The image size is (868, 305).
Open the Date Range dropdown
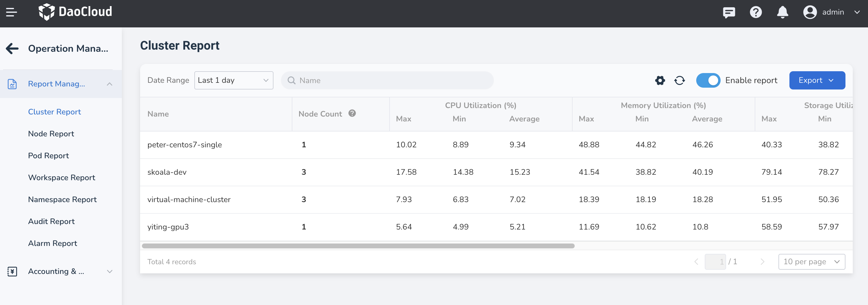point(234,80)
